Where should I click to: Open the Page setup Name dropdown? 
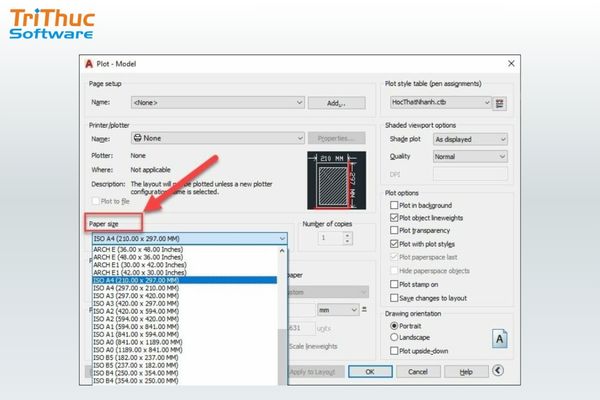218,103
